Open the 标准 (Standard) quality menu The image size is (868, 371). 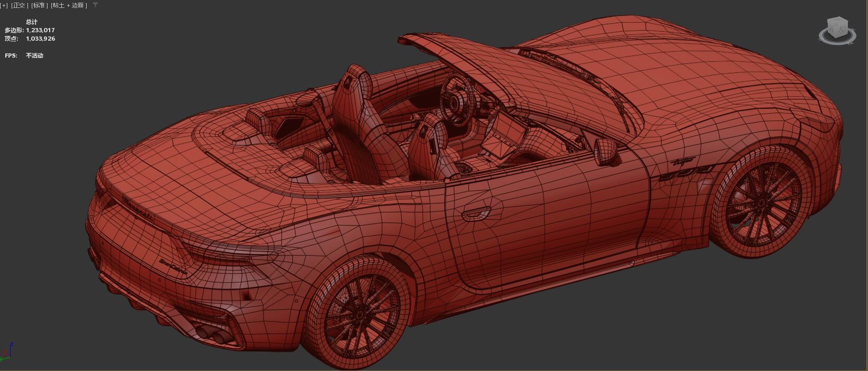[x=40, y=5]
